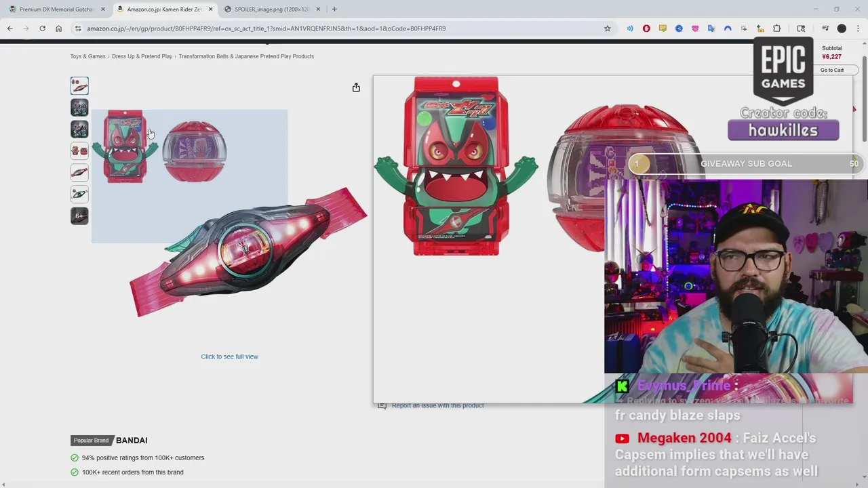Viewport: 868px width, 488px height.
Task: Open the media controls music-note icon
Action: point(825,28)
